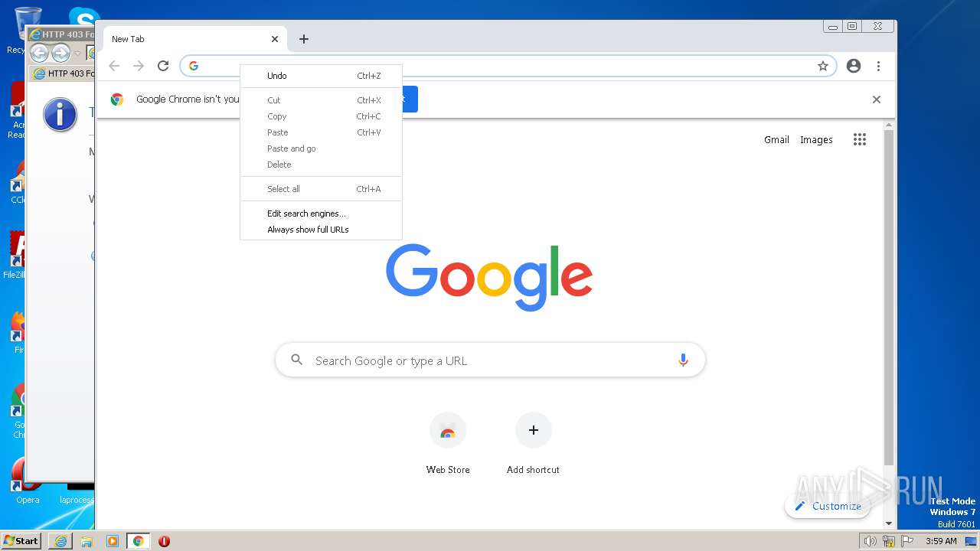Close the New Tab tab
Screen dimensions: 980x551
click(x=275, y=39)
